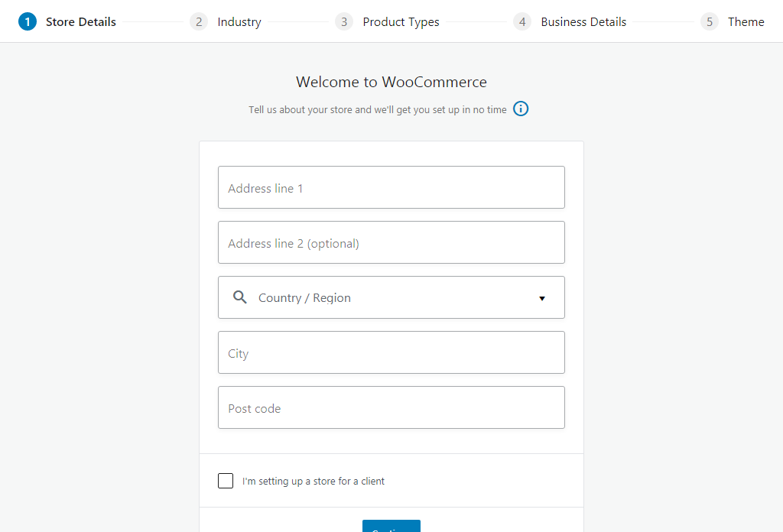
Task: Focus the Address line 1 field
Action: 391,188
